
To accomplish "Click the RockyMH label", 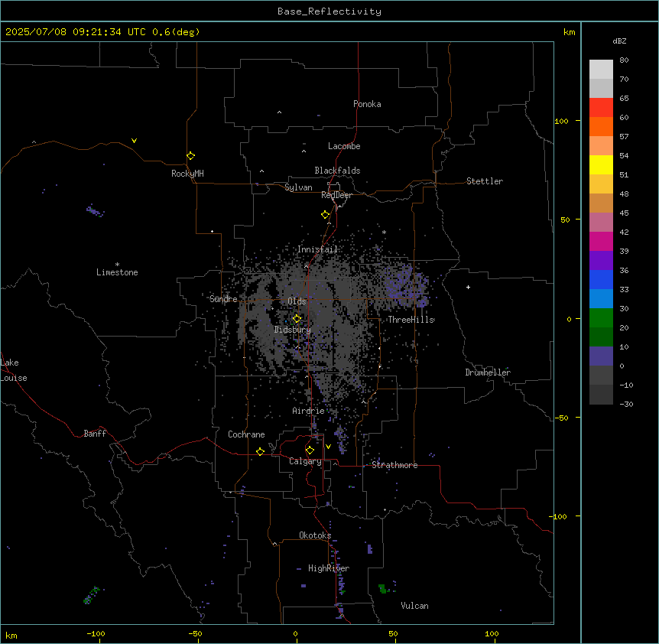I will pos(187,174).
